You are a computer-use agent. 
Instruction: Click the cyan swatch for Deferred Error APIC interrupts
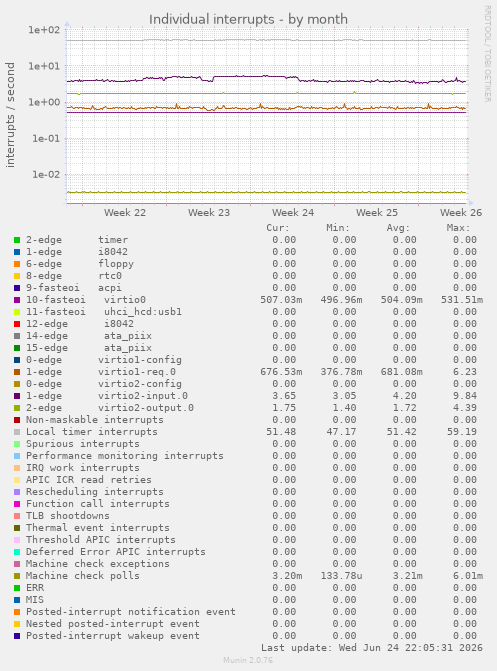pos(17,552)
